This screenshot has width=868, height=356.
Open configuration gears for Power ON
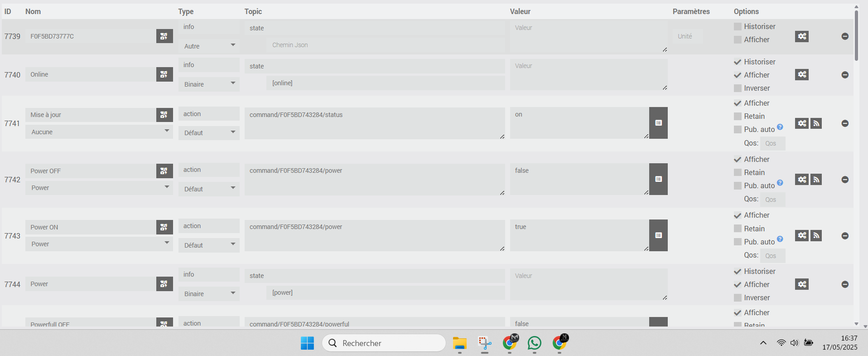click(x=802, y=236)
